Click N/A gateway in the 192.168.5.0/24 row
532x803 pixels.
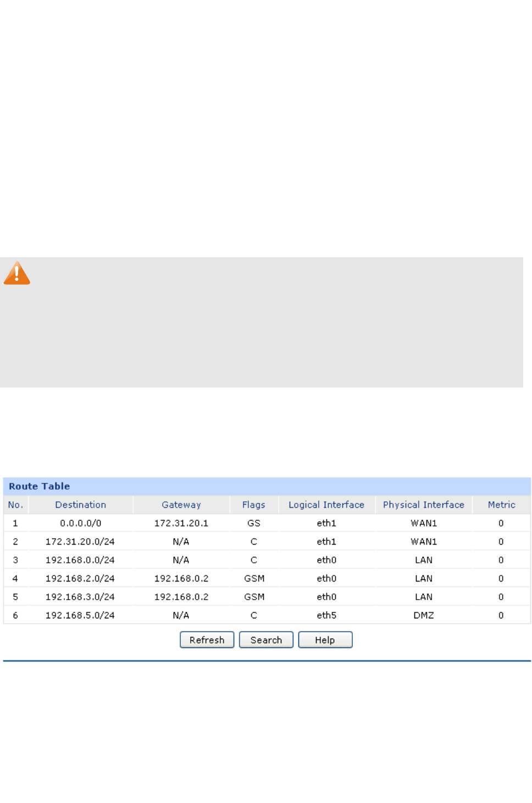coord(181,615)
